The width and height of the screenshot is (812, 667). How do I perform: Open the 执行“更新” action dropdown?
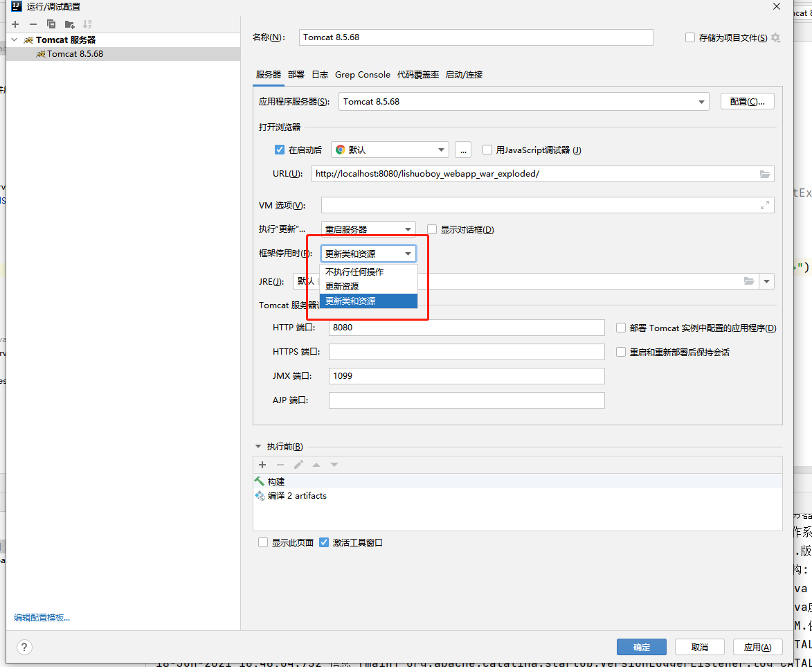368,229
